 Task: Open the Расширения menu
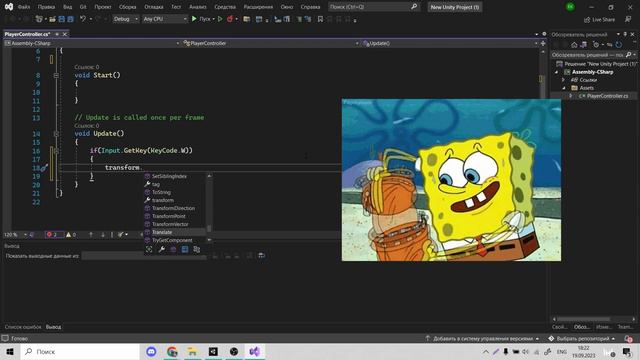258,7
